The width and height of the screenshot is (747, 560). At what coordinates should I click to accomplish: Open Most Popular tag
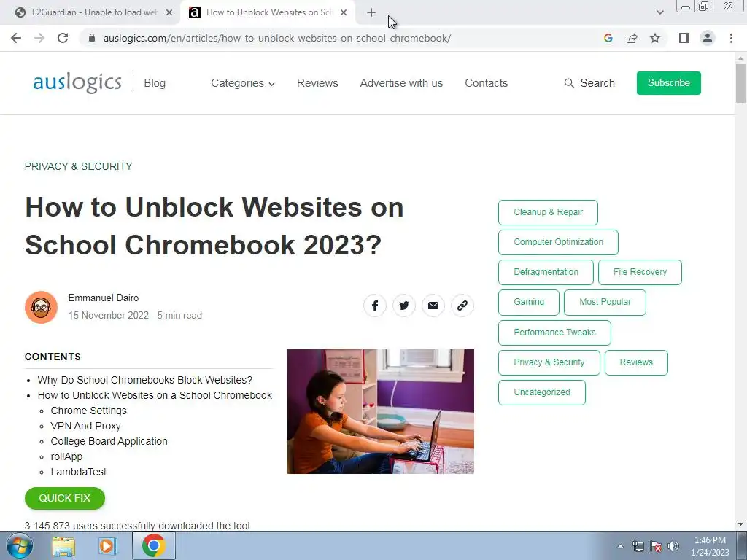pyautogui.click(x=605, y=303)
